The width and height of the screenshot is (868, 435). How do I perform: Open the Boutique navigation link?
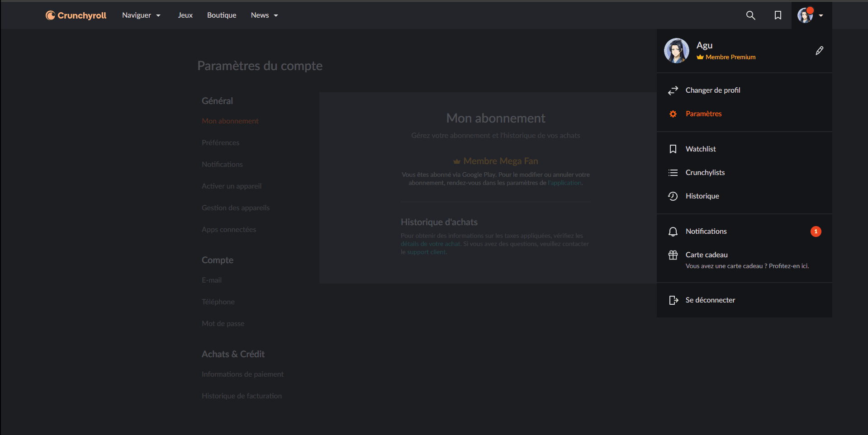(222, 15)
